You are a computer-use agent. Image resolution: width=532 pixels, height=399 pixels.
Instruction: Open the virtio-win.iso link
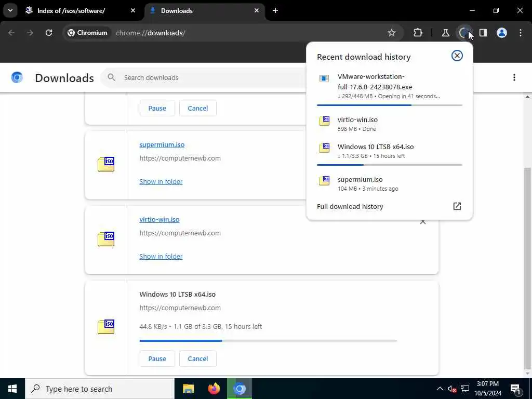click(159, 220)
